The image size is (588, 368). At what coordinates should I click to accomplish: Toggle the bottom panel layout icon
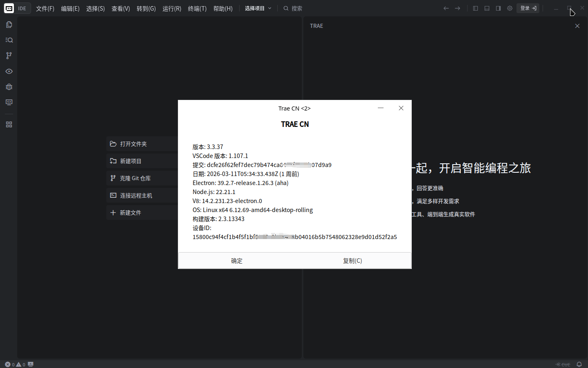tap(487, 8)
